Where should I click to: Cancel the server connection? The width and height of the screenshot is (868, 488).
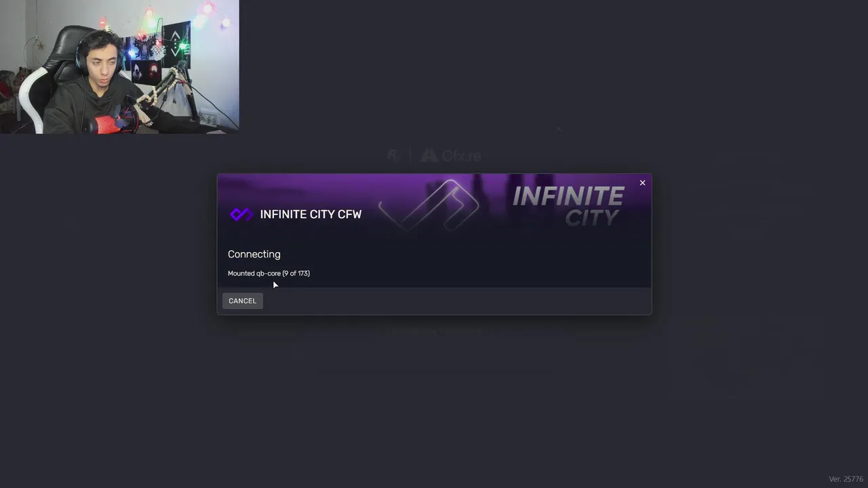[x=242, y=301]
